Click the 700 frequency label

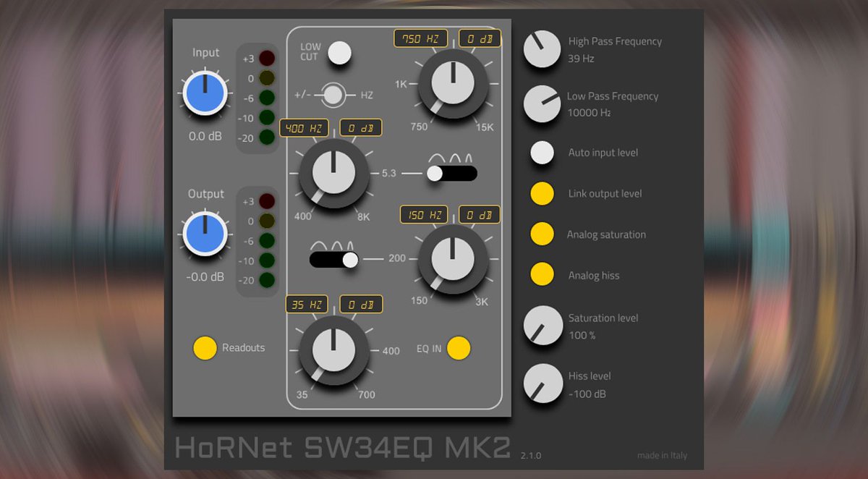366,395
